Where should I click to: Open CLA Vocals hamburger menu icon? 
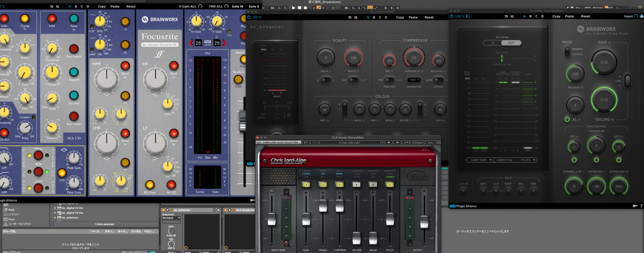point(438,142)
